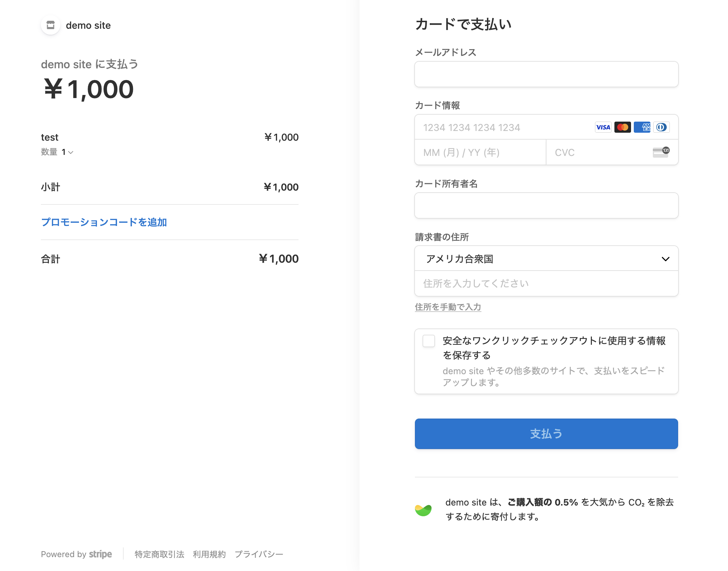Select the Visa card brand icon
The image size is (728, 571).
[603, 127]
